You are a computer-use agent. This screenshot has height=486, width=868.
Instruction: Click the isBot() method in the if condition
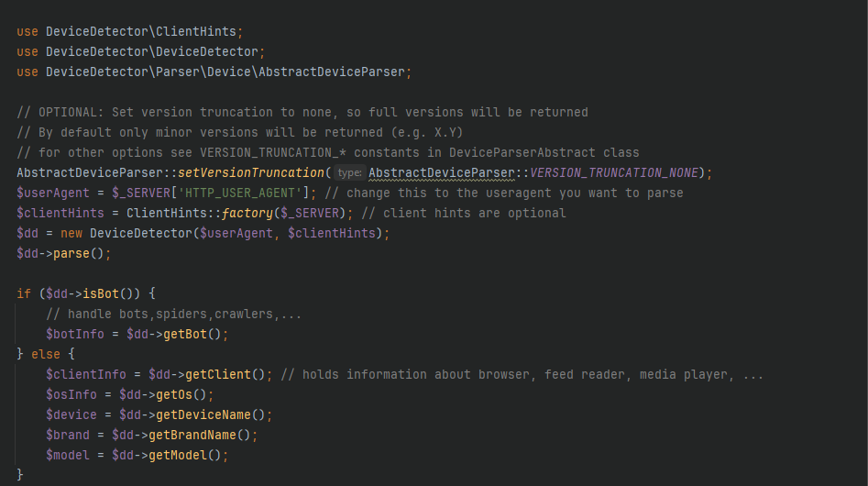pyautogui.click(x=102, y=293)
